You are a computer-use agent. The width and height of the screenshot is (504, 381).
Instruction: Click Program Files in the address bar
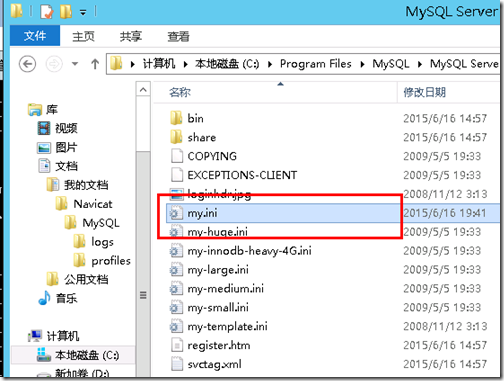coord(316,63)
